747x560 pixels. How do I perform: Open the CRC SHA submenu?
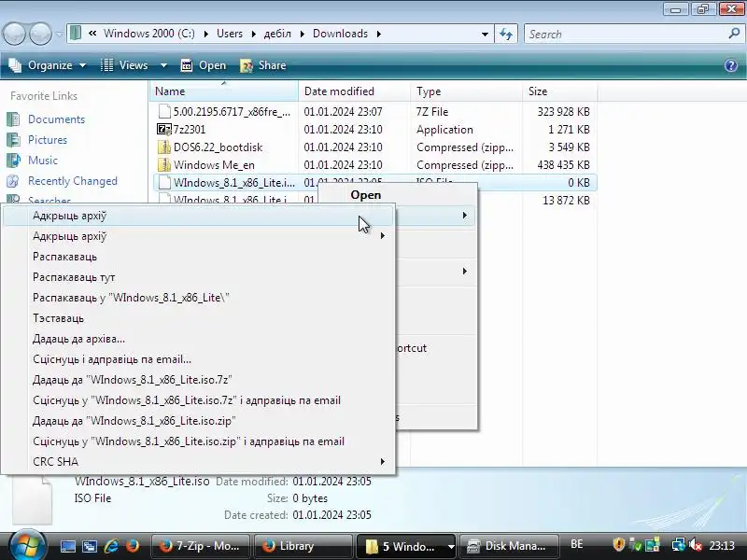198,461
